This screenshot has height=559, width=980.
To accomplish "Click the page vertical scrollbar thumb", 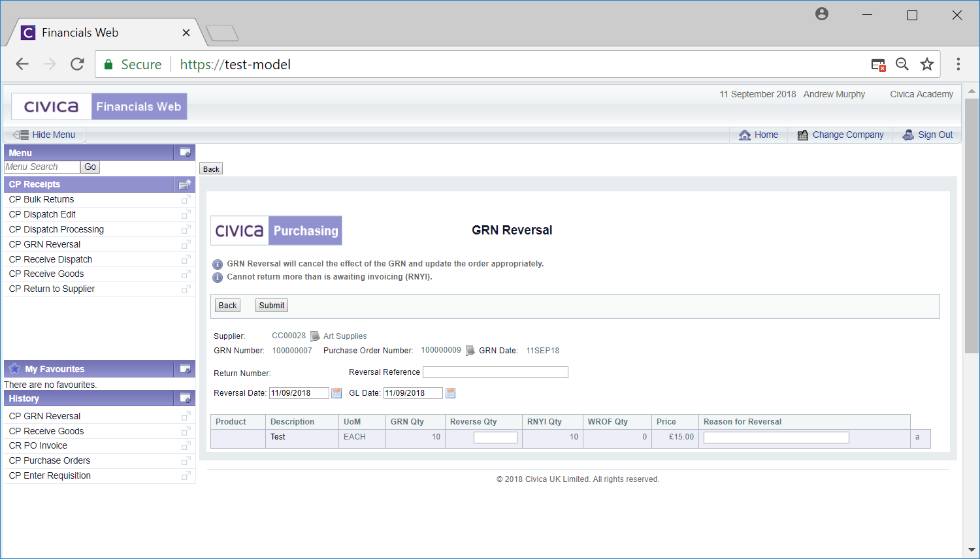I will 972,225.
